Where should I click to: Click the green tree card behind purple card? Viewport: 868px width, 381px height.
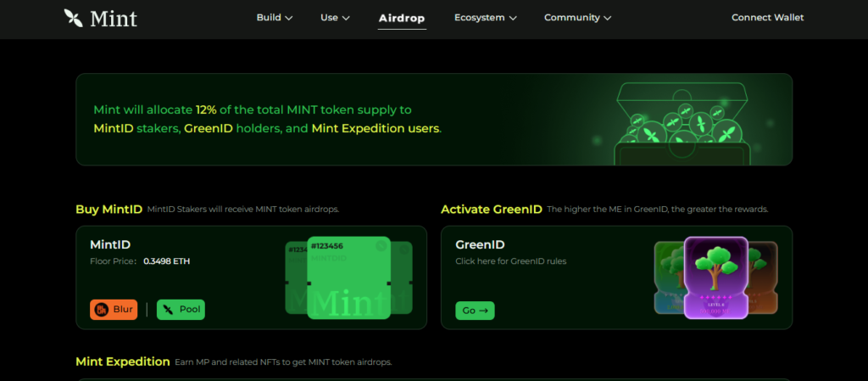(x=668, y=276)
